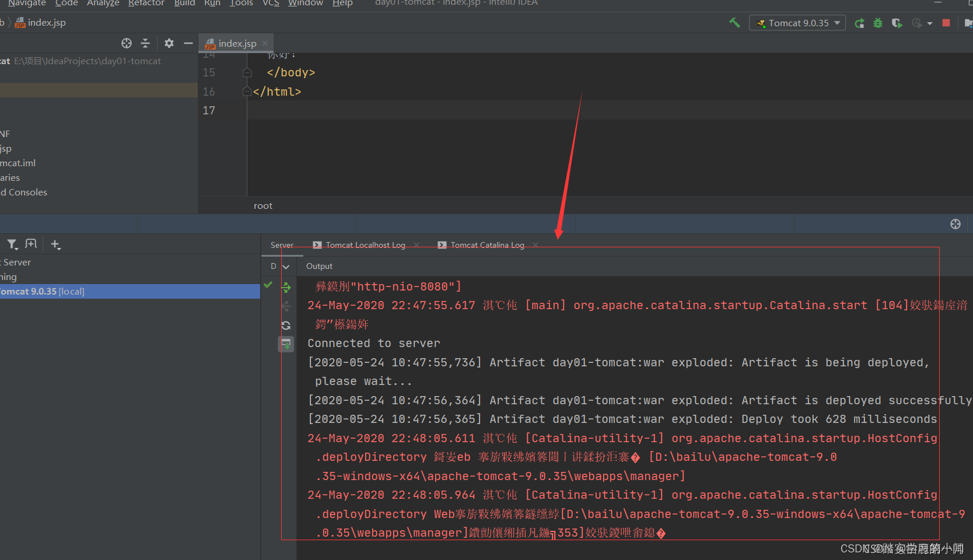Screen dimensions: 973x560
Task: Open the Analyze menu
Action: click(103, 3)
